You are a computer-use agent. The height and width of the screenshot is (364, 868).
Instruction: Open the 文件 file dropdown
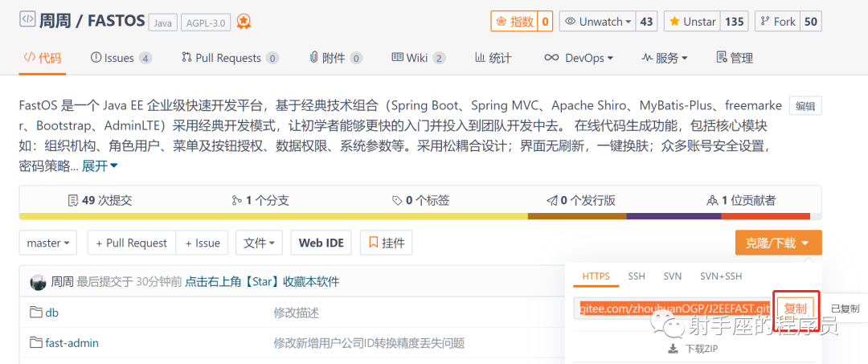point(259,243)
